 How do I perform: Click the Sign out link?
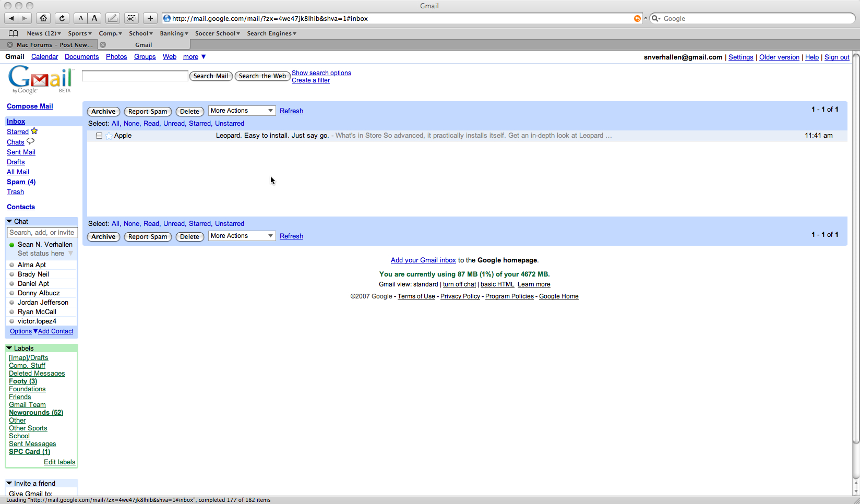pyautogui.click(x=837, y=57)
